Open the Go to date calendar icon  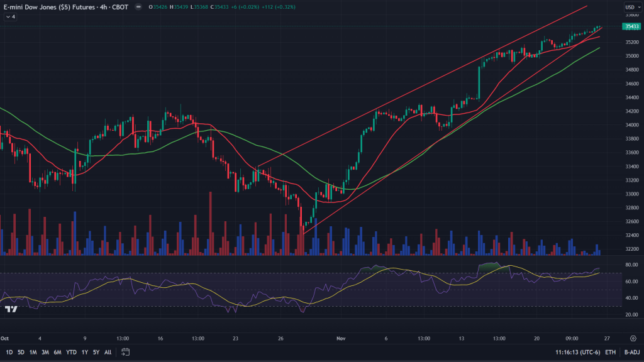pos(125,352)
